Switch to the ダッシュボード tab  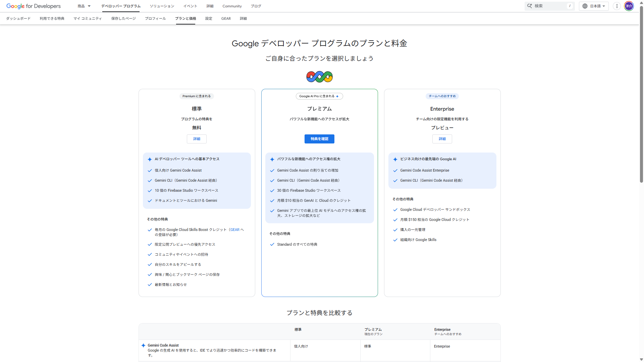(x=18, y=18)
